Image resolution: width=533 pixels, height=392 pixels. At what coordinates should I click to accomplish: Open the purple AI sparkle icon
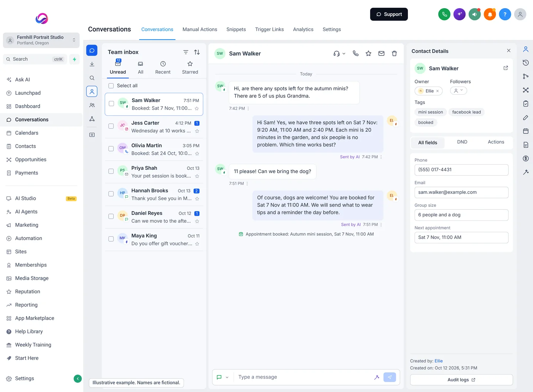[x=459, y=14]
